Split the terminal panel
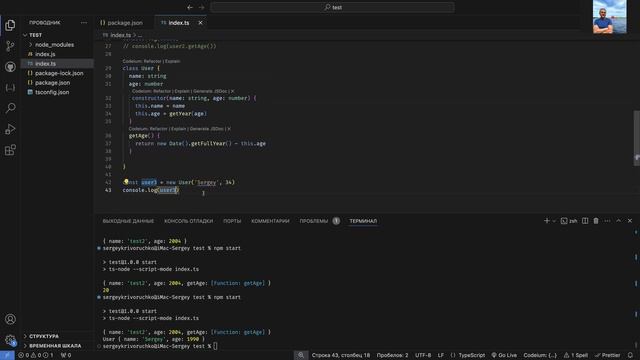This screenshot has height=360, width=640. (x=585, y=221)
